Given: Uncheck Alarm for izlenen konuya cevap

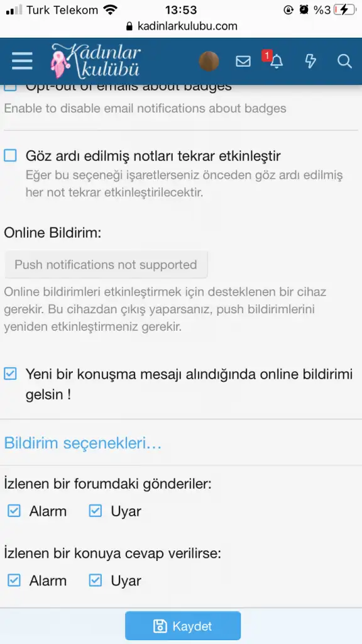Looking at the screenshot, I should coord(14,580).
